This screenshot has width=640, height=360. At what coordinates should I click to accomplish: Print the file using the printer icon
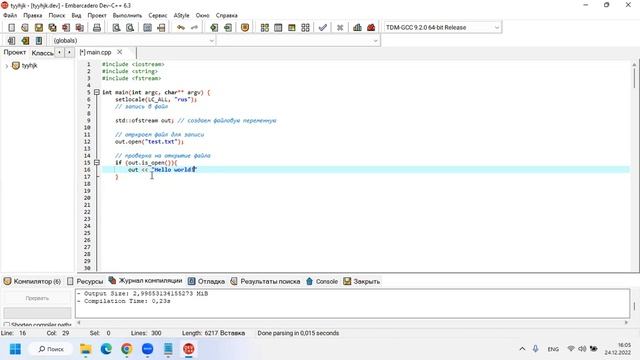coord(97,27)
